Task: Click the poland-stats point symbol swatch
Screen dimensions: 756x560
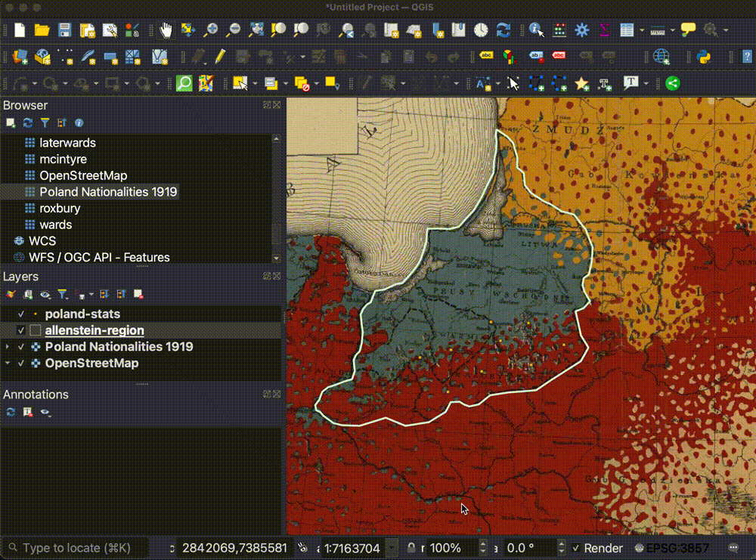Action: 36,314
